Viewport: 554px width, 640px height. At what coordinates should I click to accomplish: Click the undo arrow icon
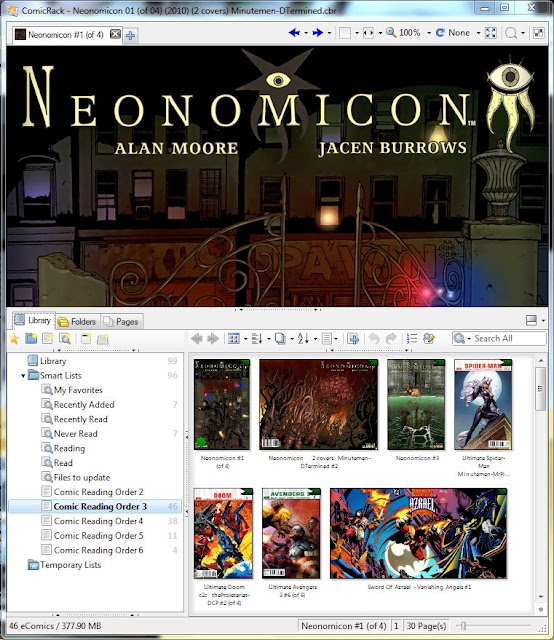point(374,338)
